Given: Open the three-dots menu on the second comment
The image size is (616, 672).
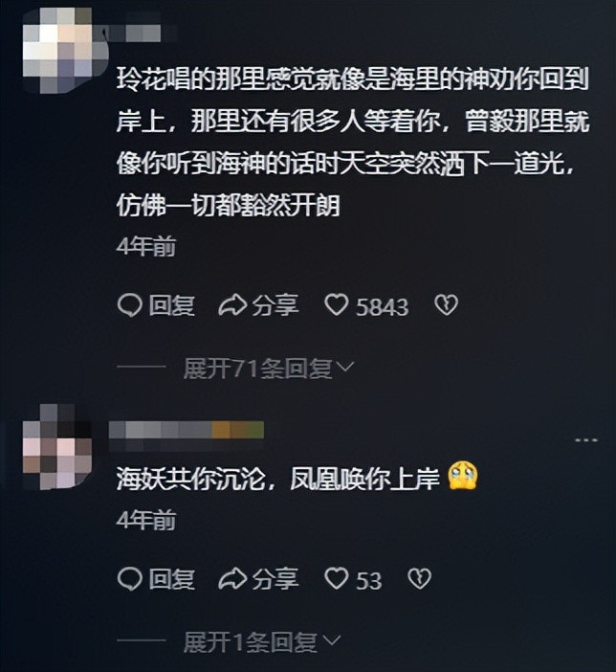Looking at the screenshot, I should (x=586, y=440).
